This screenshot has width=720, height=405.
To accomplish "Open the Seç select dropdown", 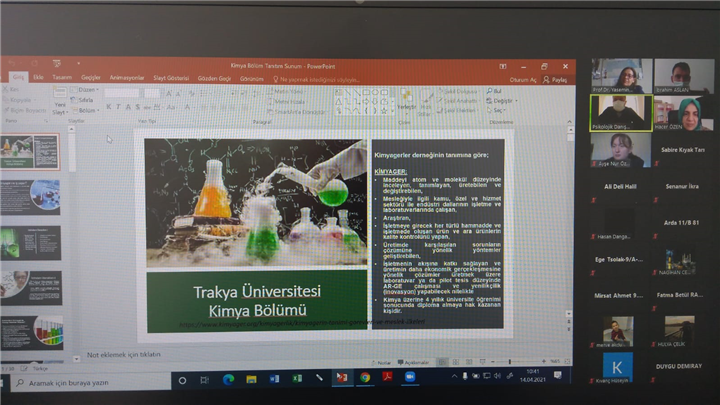I will pyautogui.click(x=496, y=110).
